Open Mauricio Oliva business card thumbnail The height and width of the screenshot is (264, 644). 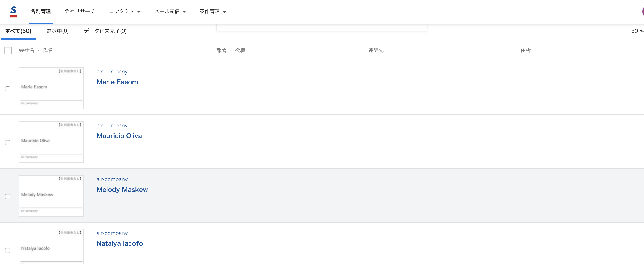tap(51, 142)
